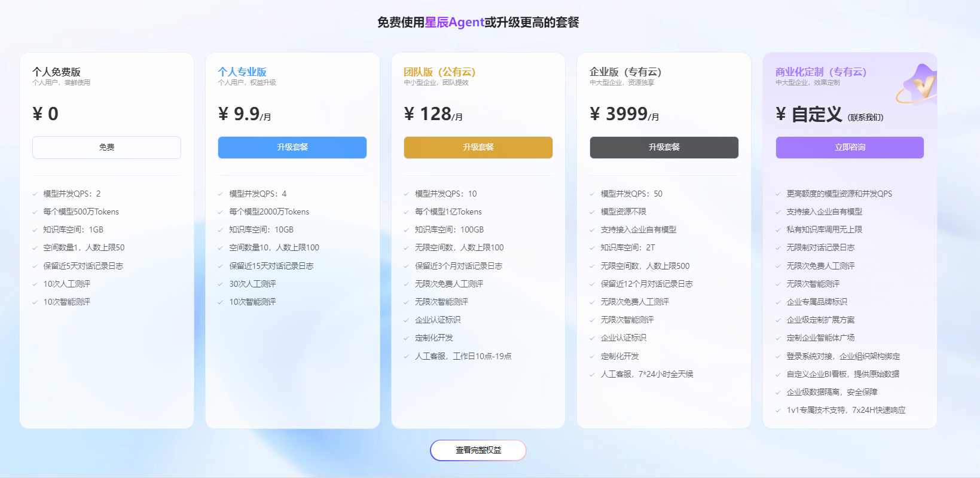The width and height of the screenshot is (980, 478).
Task: Click 中大型企业，效果定制 subtitle
Action: tap(808, 82)
